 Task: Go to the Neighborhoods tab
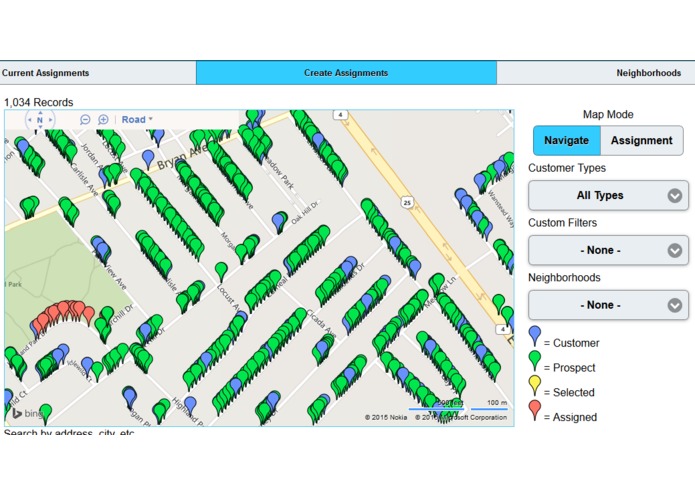tap(596, 73)
